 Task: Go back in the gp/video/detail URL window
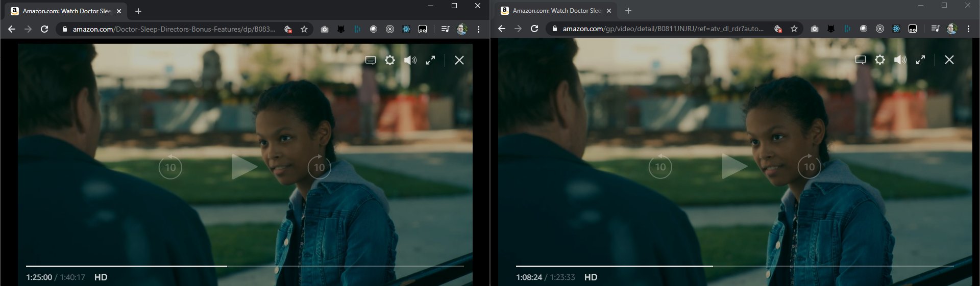point(502,29)
